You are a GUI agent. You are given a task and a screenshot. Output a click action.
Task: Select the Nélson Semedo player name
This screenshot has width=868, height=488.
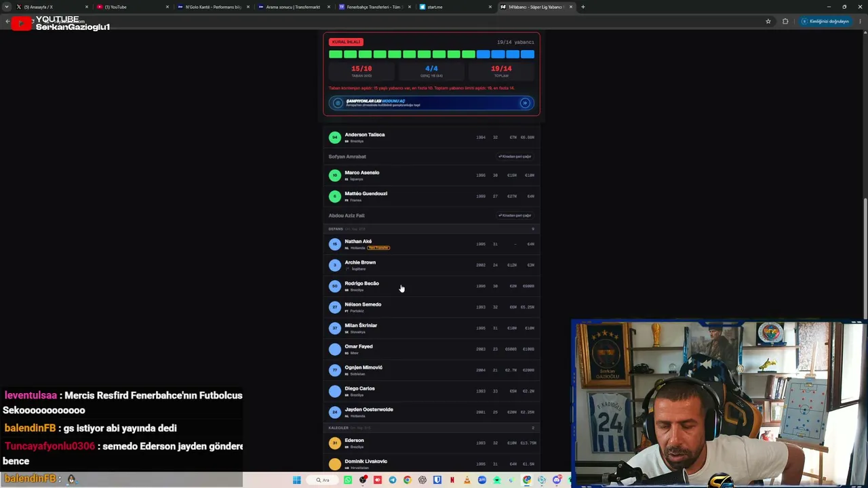coord(363,304)
